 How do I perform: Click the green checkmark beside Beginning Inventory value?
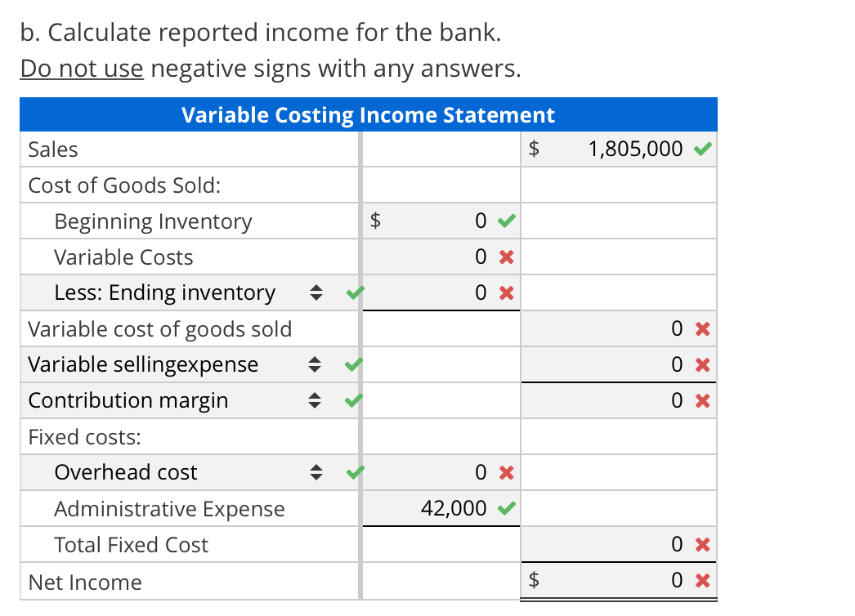507,221
